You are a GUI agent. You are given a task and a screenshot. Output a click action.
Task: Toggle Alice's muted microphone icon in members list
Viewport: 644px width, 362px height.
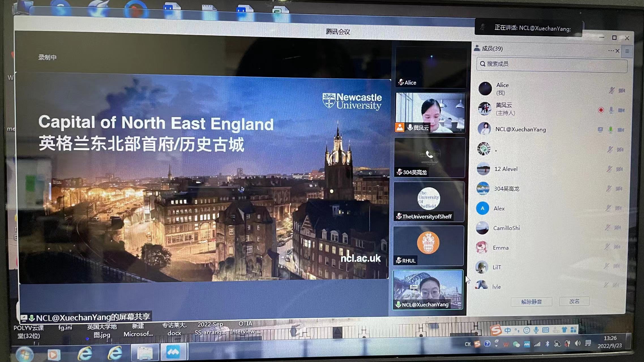tap(611, 91)
